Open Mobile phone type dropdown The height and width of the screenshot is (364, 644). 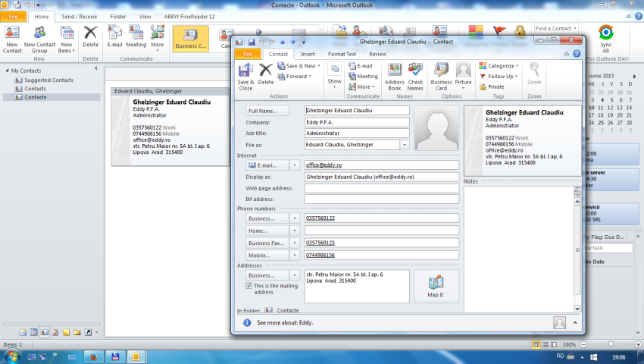(x=295, y=256)
